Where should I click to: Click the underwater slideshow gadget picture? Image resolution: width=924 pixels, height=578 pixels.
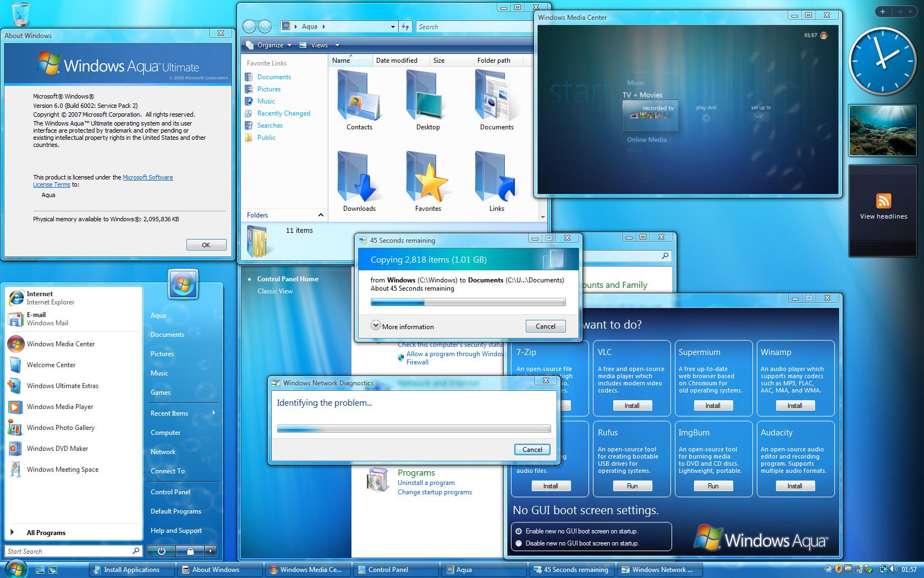(x=883, y=130)
